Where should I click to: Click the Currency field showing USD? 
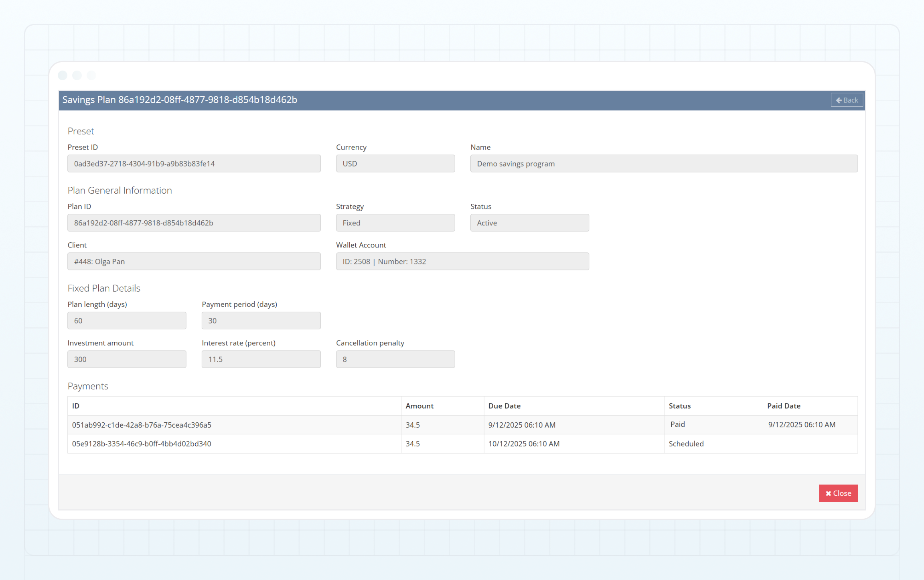395,163
